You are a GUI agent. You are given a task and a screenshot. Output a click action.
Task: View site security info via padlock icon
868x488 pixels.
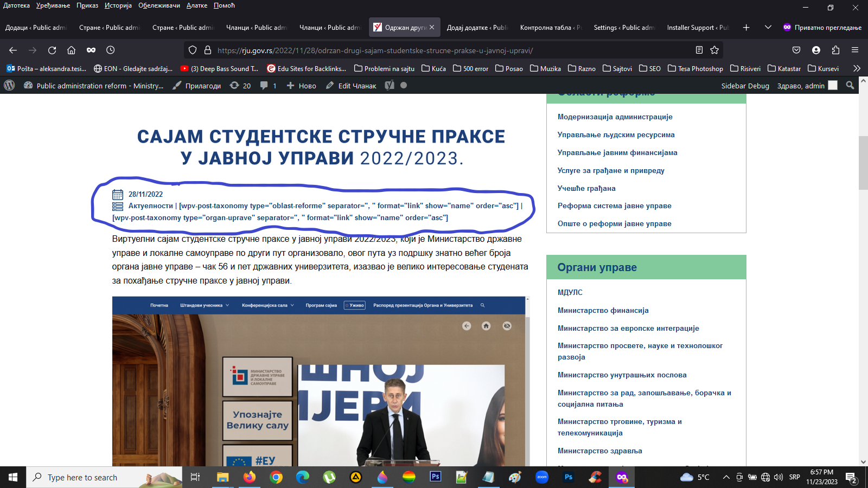click(x=207, y=50)
